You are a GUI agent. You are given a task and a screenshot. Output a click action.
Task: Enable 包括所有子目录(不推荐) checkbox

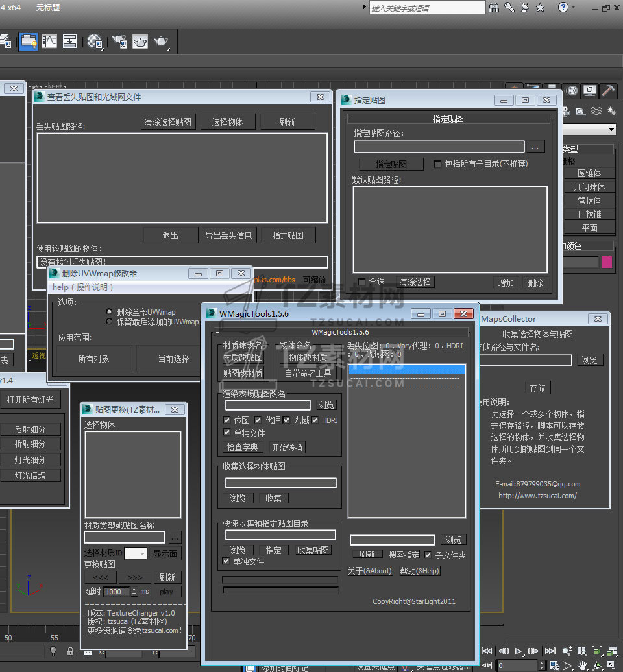[437, 164]
